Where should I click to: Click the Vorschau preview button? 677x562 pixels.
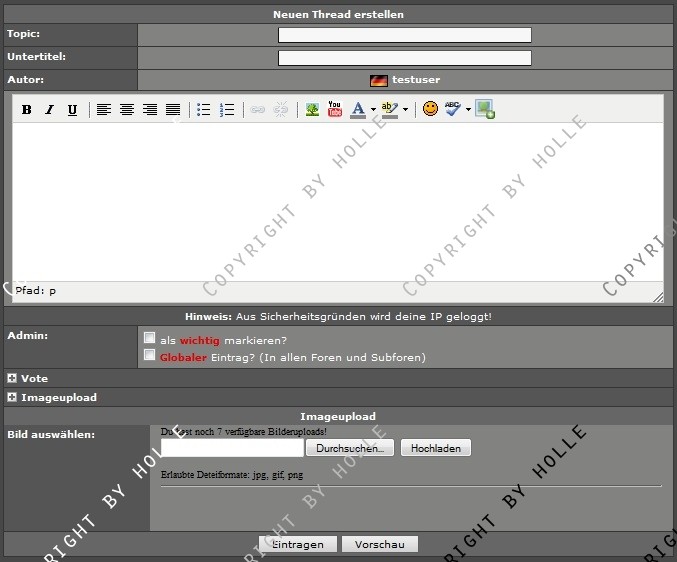[380, 544]
